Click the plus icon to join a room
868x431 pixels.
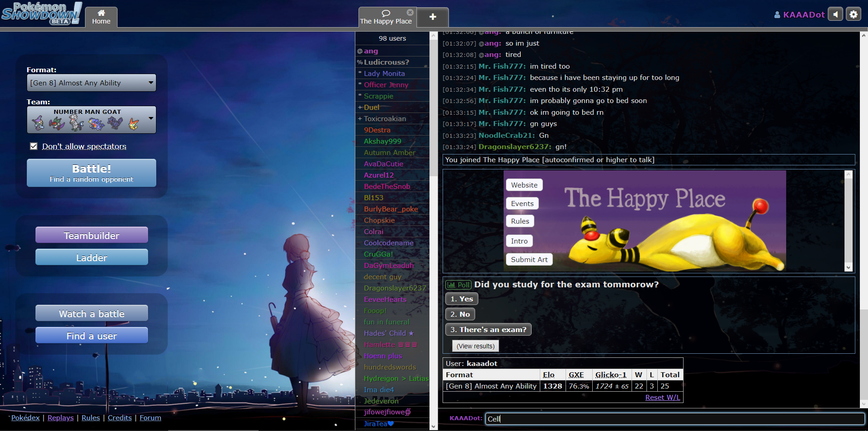(433, 17)
